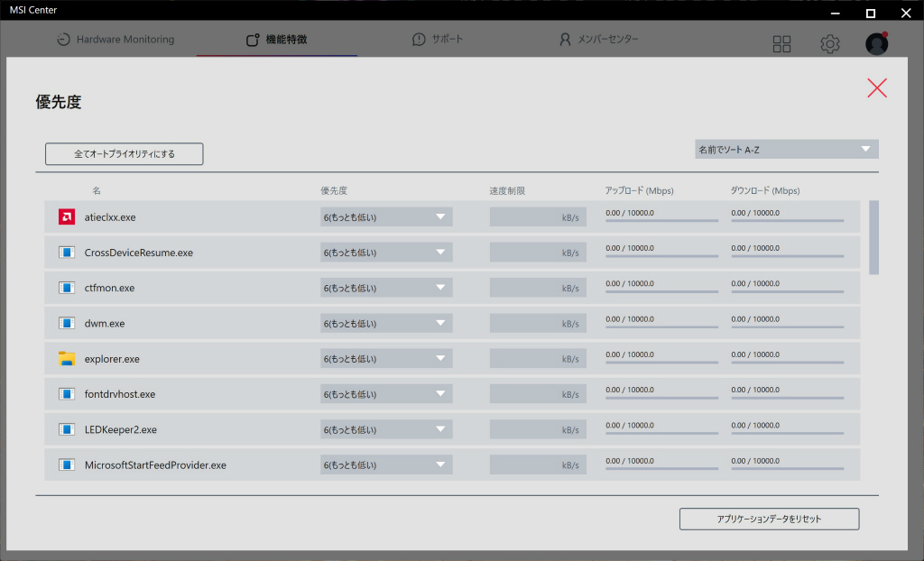The height and width of the screenshot is (561, 924).
Task: Open the apps grid icon
Action: [x=781, y=43]
